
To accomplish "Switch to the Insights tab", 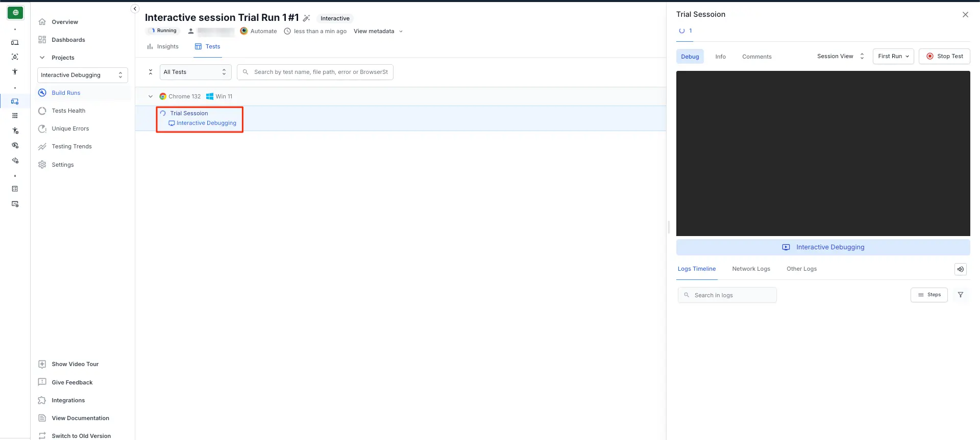I will [163, 46].
